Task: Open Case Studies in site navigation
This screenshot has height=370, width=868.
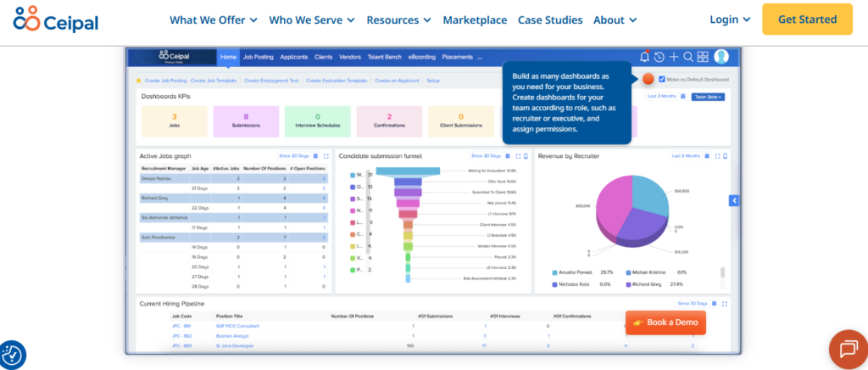Action: (550, 20)
